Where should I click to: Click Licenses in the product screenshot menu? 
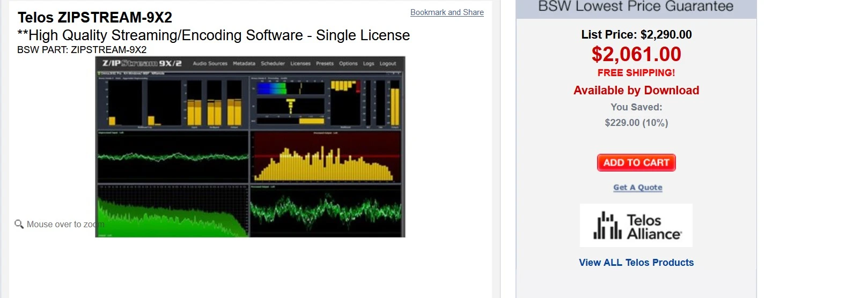click(x=300, y=63)
